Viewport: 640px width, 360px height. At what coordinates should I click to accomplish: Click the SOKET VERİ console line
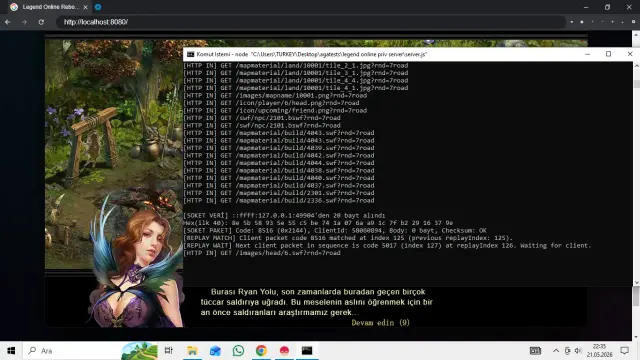coord(284,216)
